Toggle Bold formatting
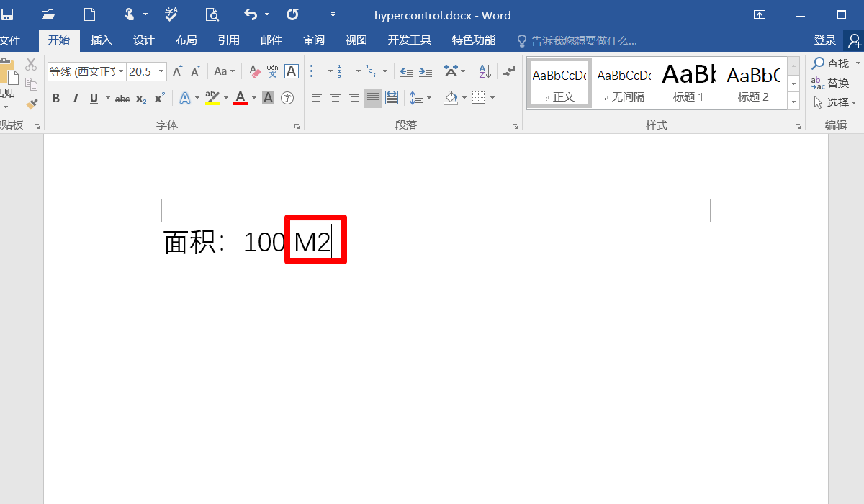864x504 pixels. pos(56,98)
